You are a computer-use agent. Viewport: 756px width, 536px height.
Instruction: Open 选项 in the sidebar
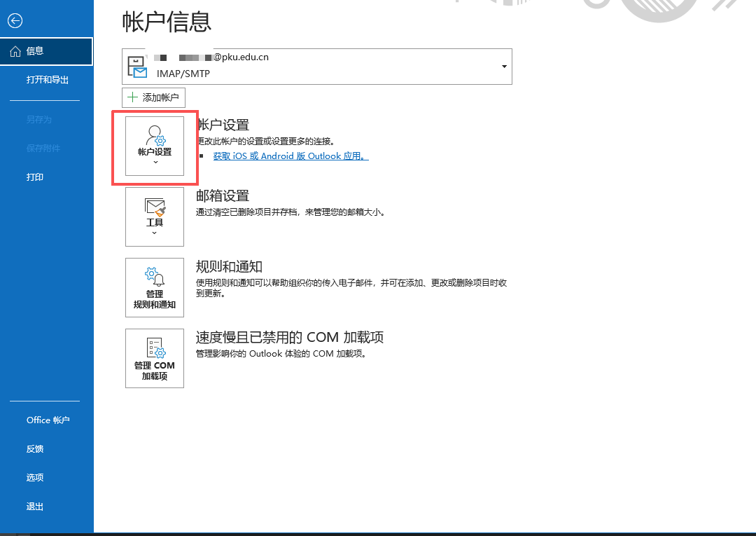[x=35, y=478]
